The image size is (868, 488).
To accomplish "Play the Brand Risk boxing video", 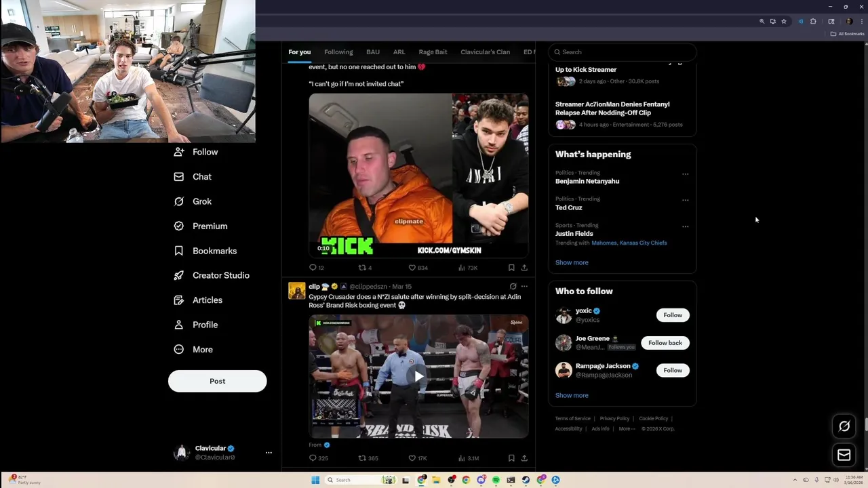I will click(419, 375).
